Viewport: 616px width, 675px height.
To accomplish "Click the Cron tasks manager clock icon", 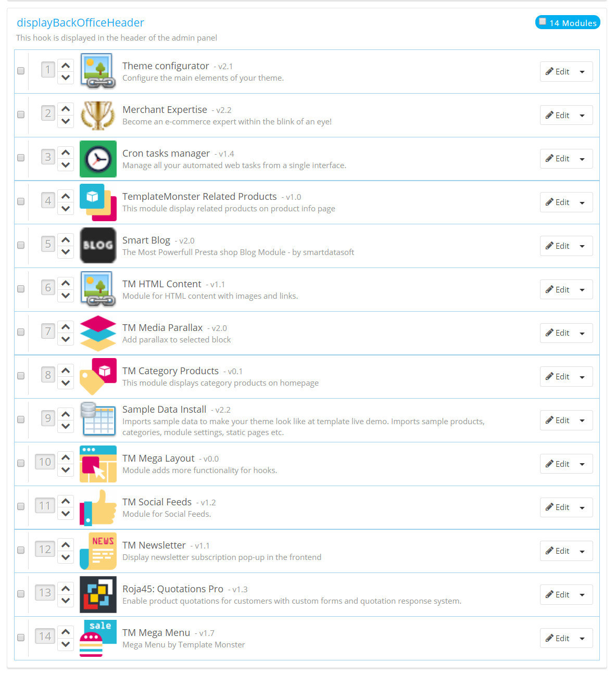I will point(98,159).
